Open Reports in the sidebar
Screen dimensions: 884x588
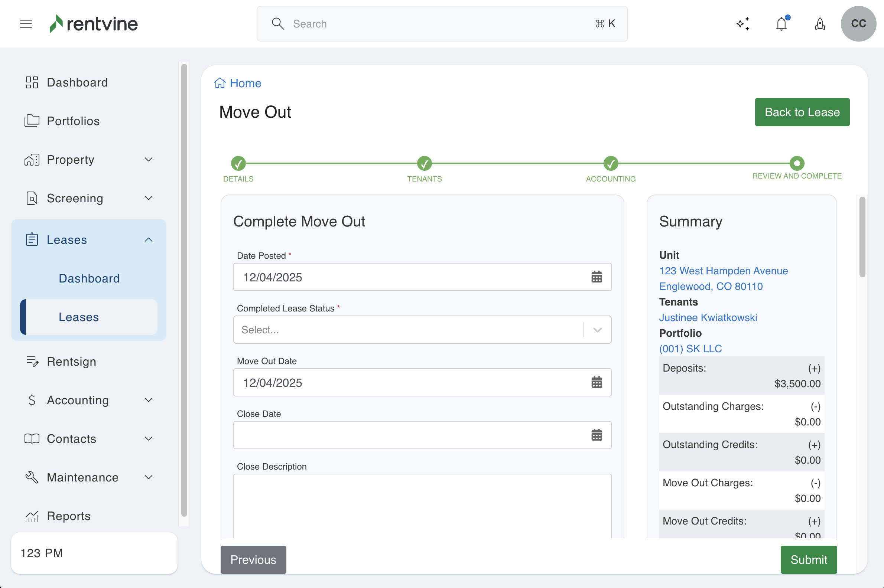[69, 516]
